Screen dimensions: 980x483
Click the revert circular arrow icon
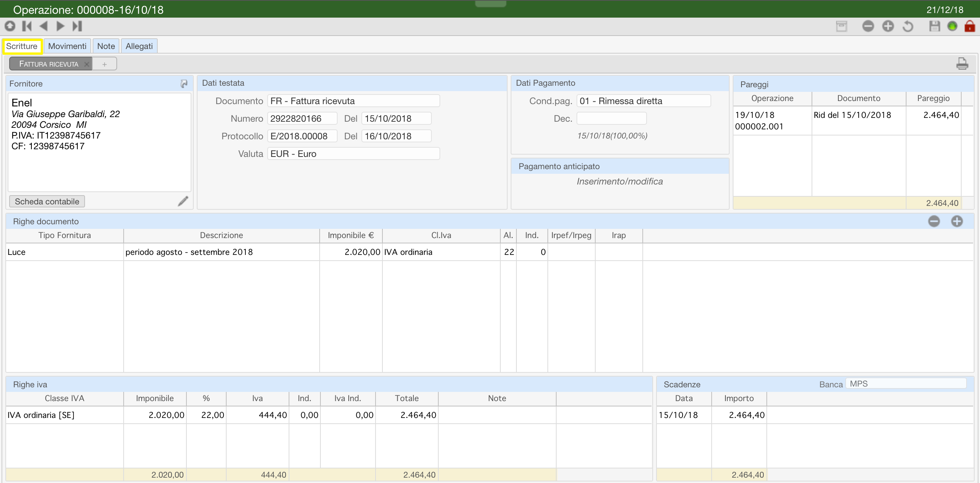(x=908, y=26)
